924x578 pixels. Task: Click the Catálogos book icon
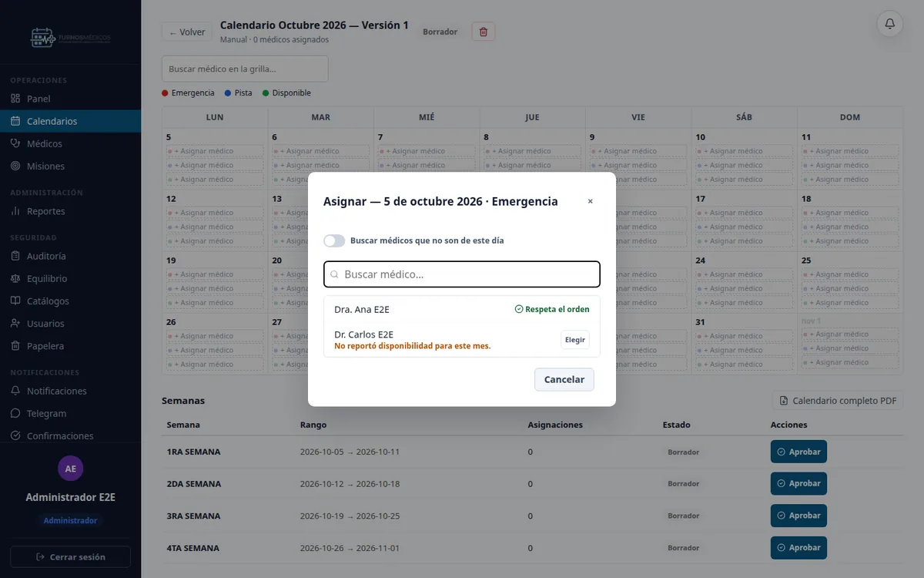pyautogui.click(x=15, y=301)
